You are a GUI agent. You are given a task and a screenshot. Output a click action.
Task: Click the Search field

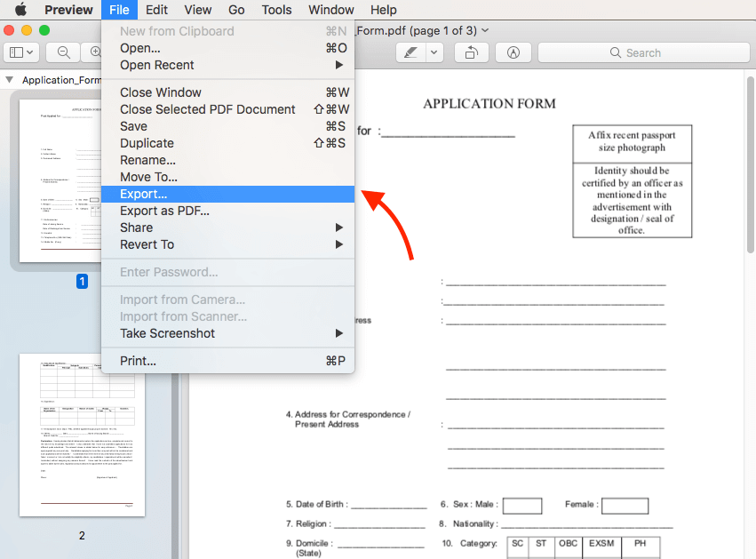click(x=644, y=52)
